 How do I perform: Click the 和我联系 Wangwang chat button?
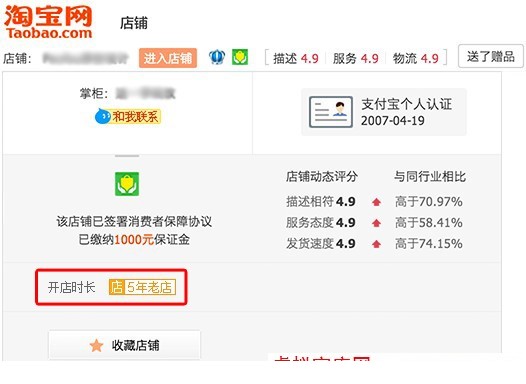128,117
